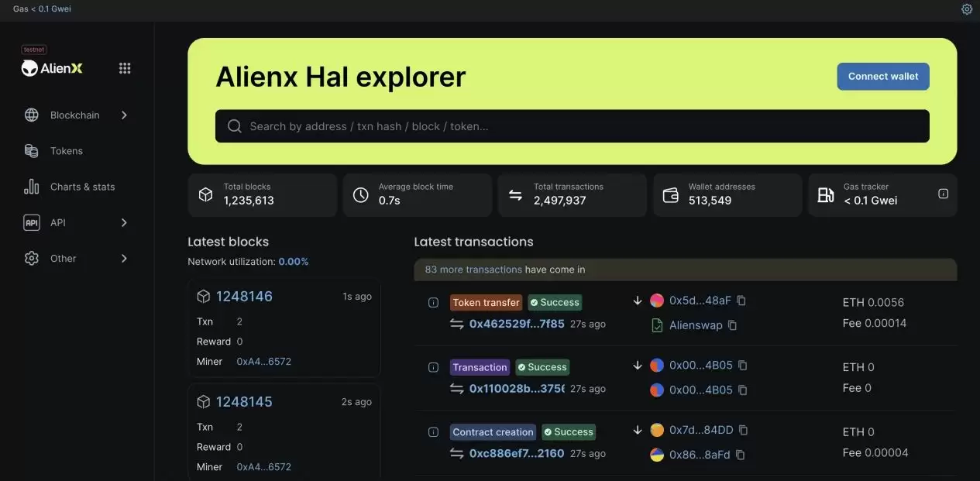
Task: Click the info icon on the Token transfer row
Action: click(433, 302)
